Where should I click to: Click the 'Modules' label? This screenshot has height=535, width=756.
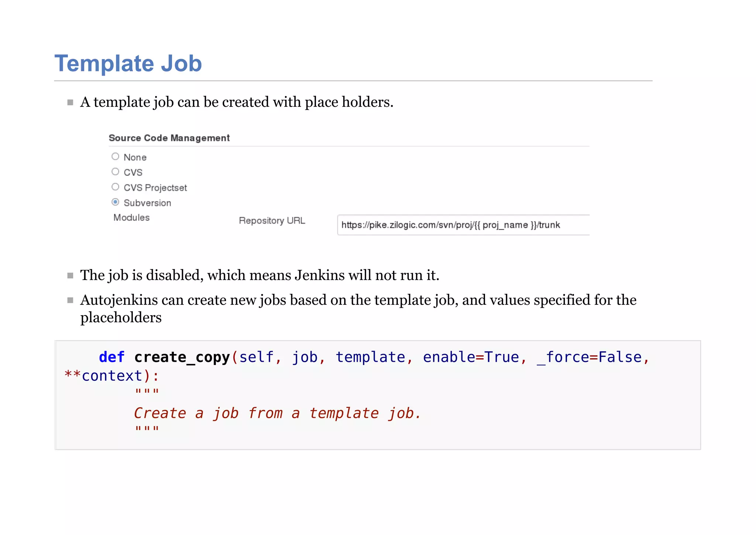[131, 218]
